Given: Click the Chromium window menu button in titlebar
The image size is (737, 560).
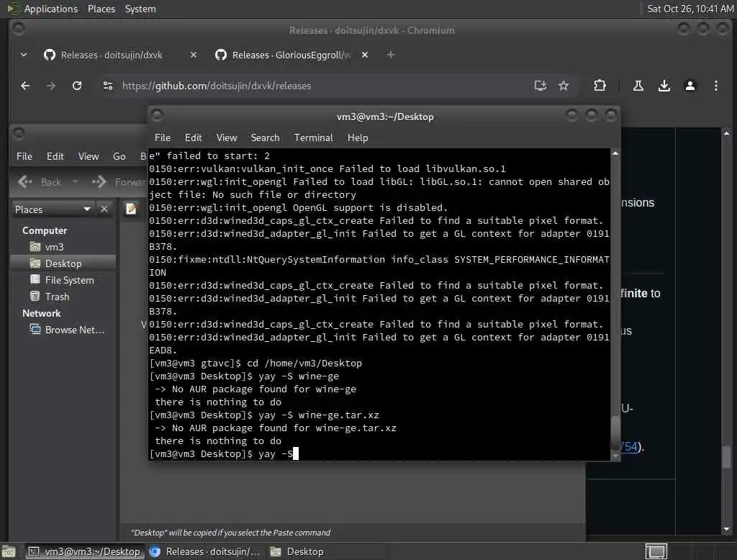Looking at the screenshot, I should click(x=19, y=30).
